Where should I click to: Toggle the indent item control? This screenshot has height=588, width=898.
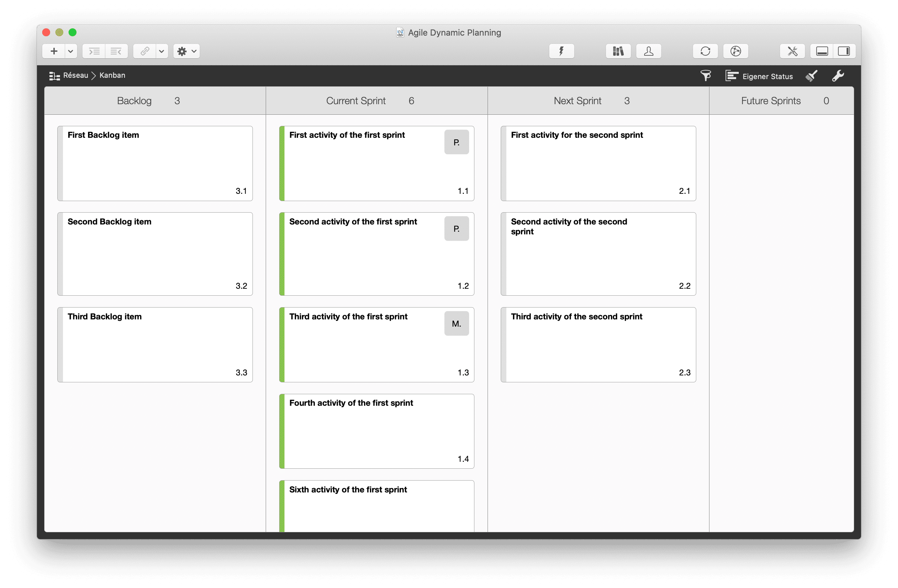(94, 51)
